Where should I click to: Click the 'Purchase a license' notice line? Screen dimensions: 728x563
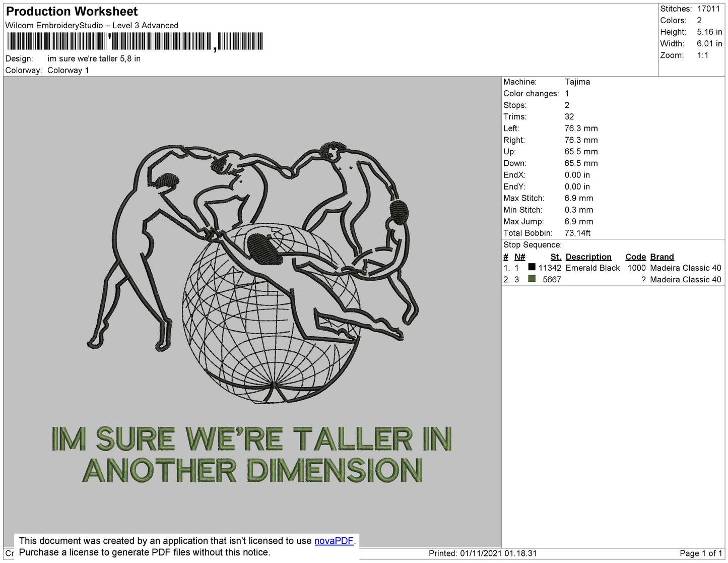145,552
